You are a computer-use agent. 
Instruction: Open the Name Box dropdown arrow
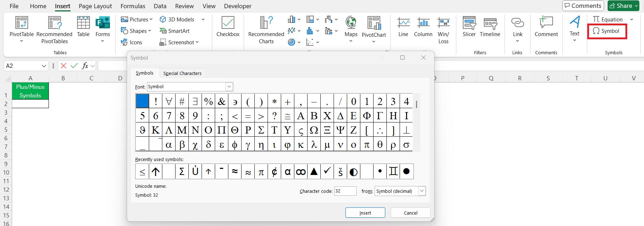coord(44,66)
